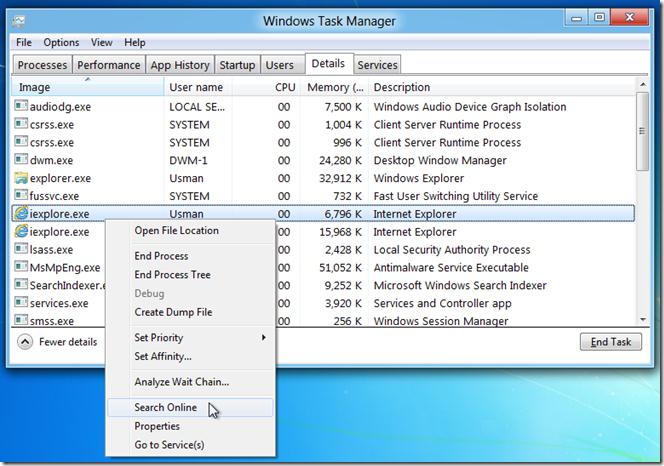Click the 51,052 K memory value
This screenshot has height=466, width=664.
(340, 268)
